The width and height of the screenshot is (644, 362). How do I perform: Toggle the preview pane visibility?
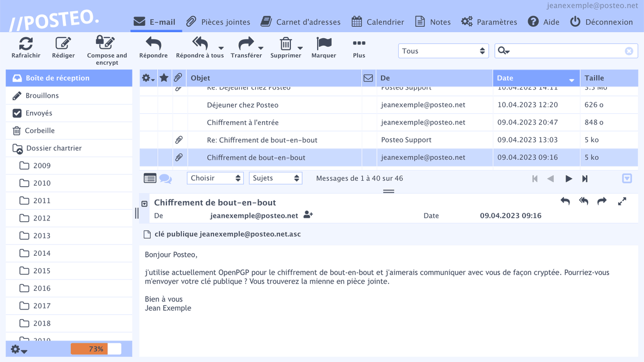[627, 179]
